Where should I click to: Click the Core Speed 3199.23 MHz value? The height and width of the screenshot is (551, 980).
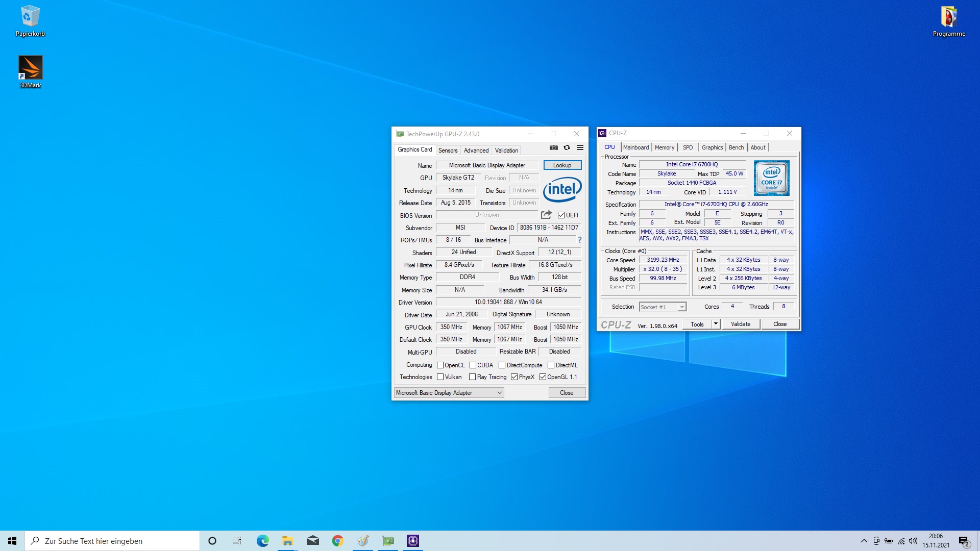pos(663,260)
